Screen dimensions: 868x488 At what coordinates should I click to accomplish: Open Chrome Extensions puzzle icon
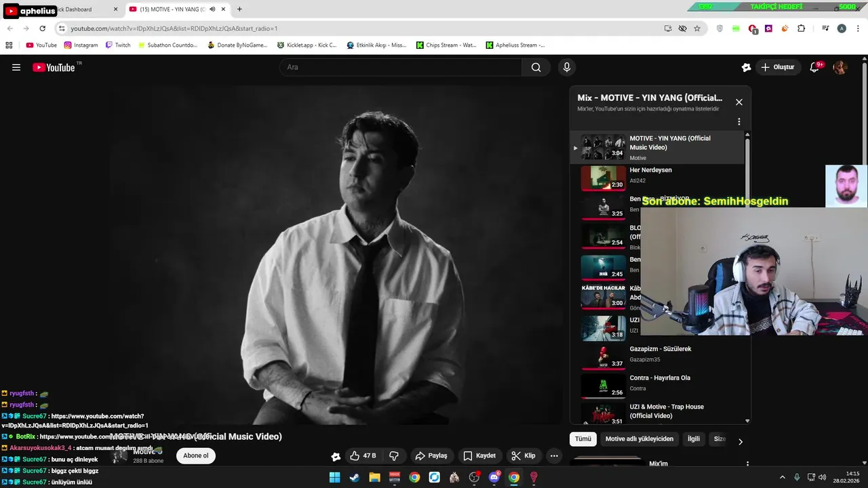pos(802,28)
